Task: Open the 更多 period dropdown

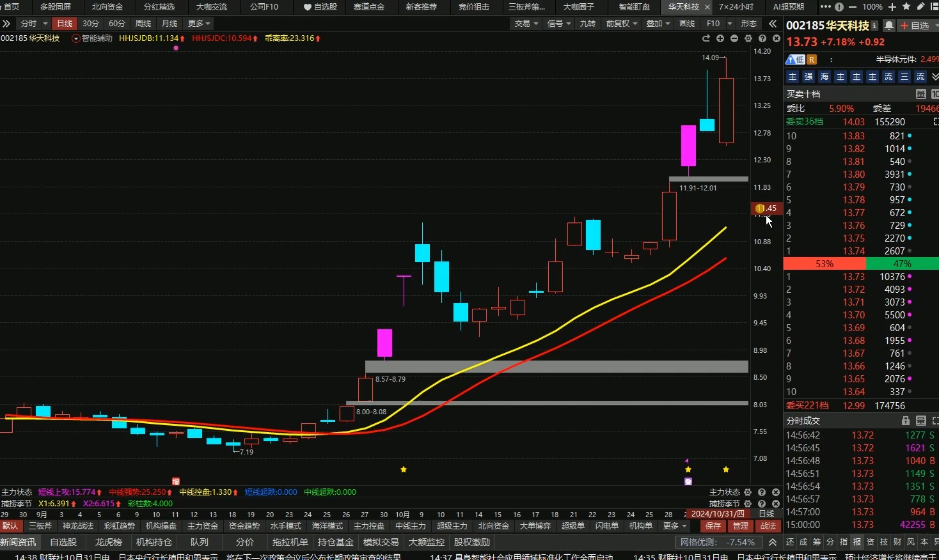Action: [199, 24]
